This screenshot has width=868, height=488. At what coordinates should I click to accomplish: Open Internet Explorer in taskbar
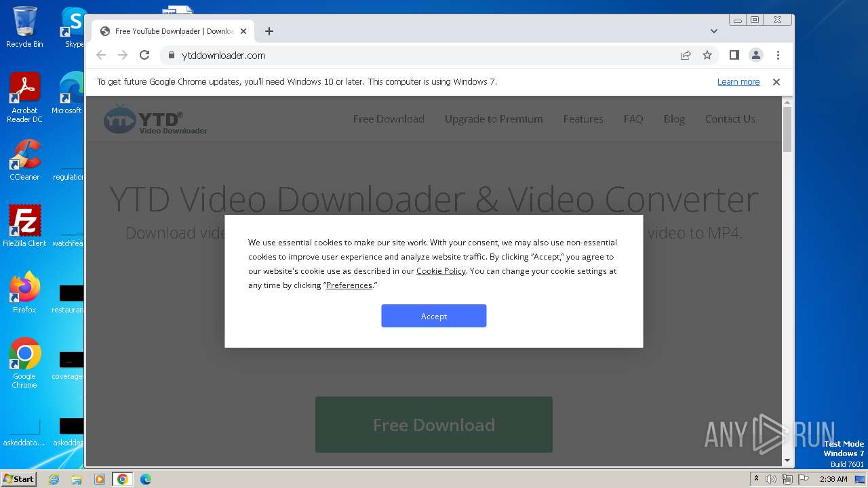coord(54,479)
